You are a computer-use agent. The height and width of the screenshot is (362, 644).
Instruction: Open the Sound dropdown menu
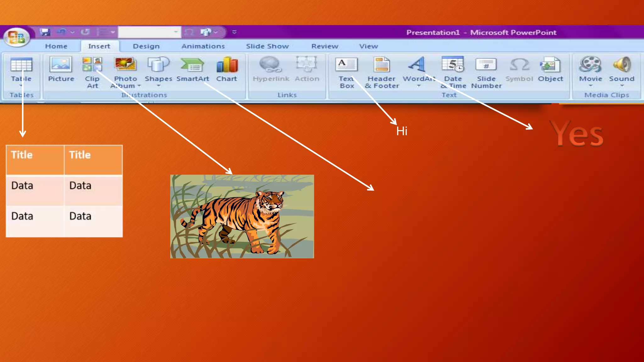622,86
